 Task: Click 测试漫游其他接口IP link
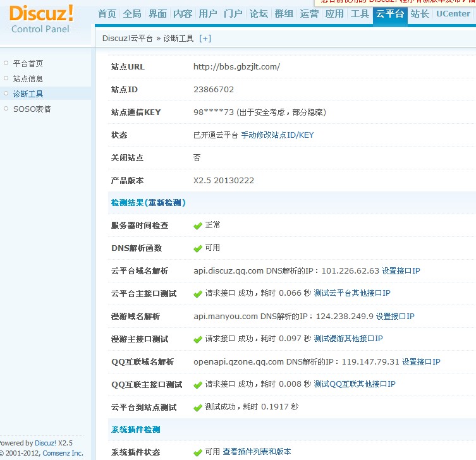click(x=348, y=339)
